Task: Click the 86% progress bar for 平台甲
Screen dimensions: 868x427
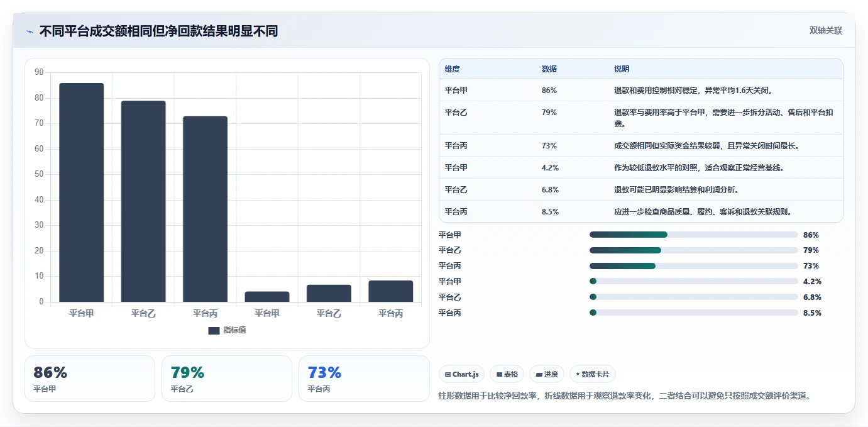Action: (694, 235)
